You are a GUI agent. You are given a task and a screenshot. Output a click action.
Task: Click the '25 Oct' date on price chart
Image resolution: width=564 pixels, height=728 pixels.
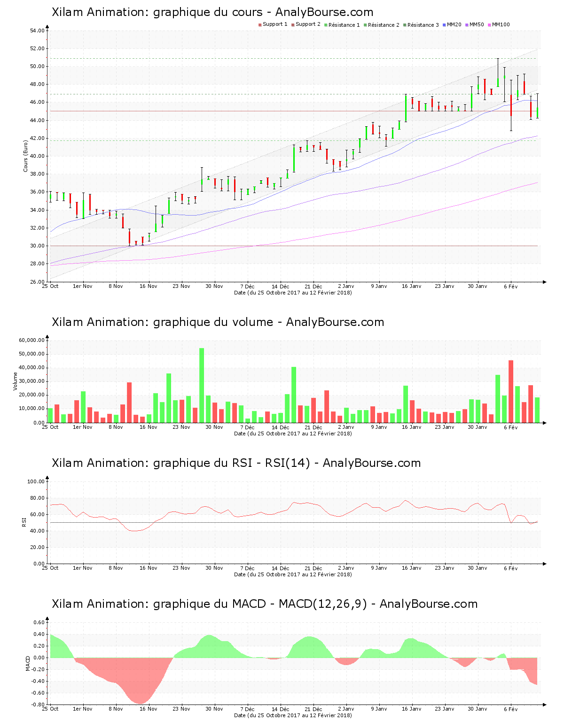click(50, 286)
